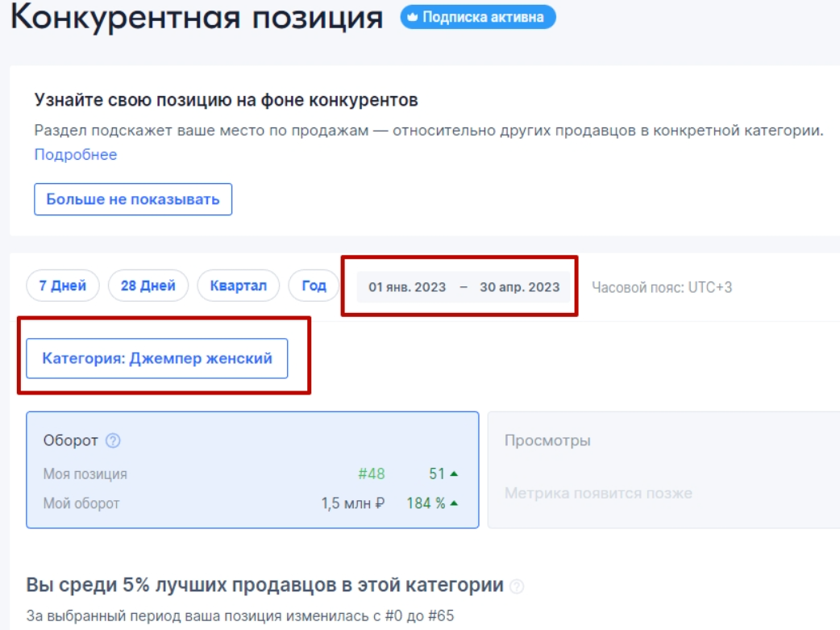Click the position change value '51'

[x=437, y=474]
